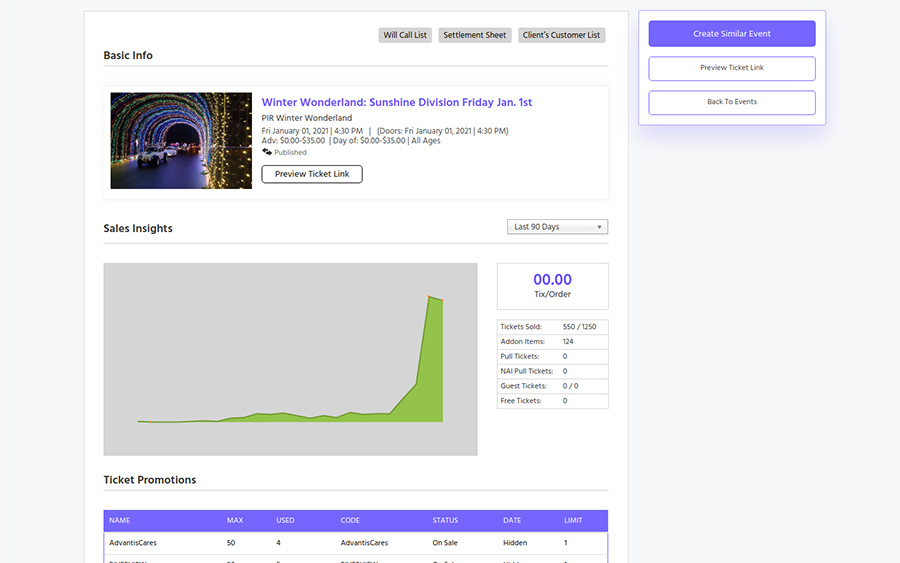Viewport: 900px width, 563px height.
Task: Click the Sales Insights heading
Action: (x=138, y=228)
